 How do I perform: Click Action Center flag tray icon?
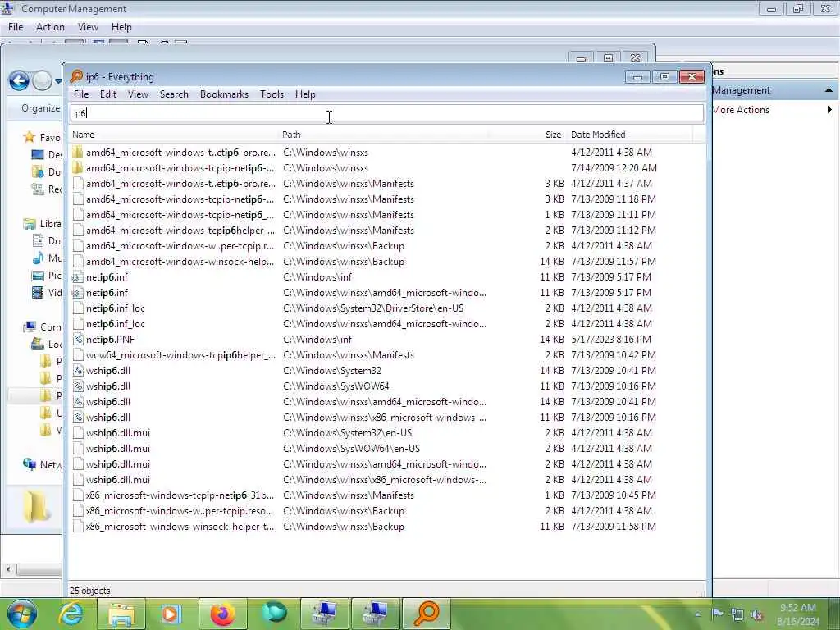coord(717,614)
